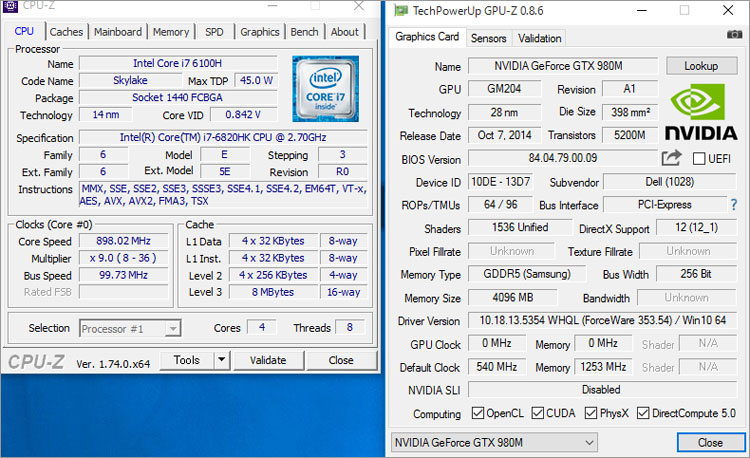Click the Instructions list starting with MMX

(x=223, y=195)
